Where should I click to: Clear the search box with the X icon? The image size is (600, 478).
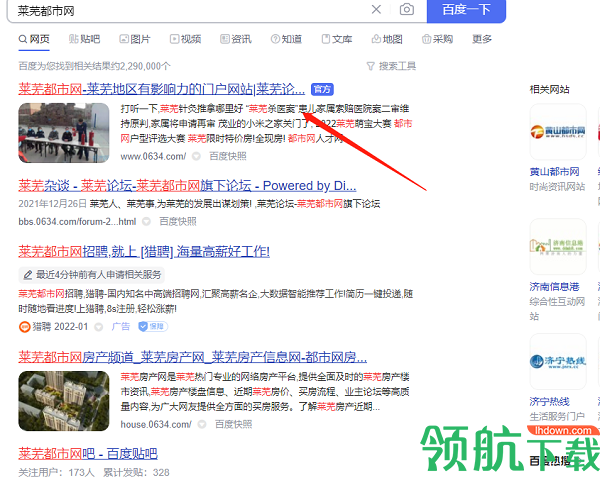[x=376, y=9]
